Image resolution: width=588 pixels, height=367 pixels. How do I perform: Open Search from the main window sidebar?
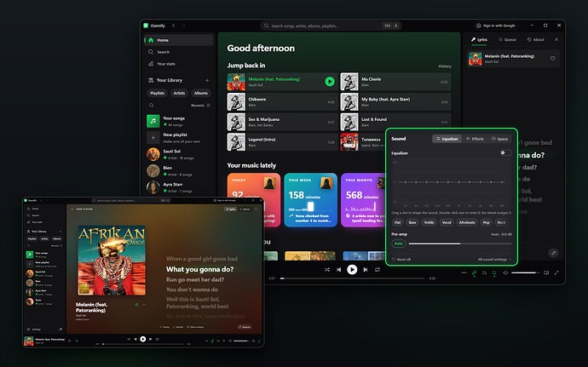[x=179, y=52]
